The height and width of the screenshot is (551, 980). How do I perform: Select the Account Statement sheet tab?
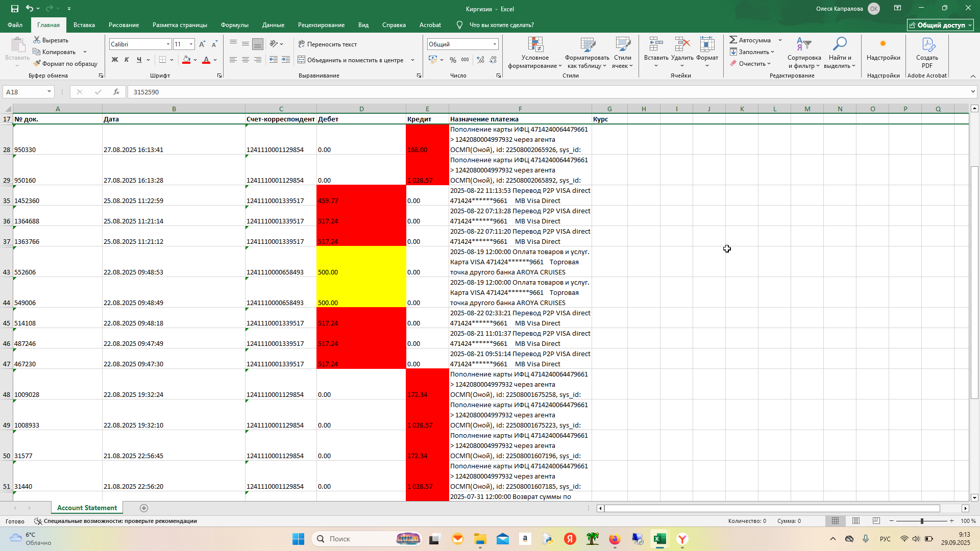(x=87, y=508)
